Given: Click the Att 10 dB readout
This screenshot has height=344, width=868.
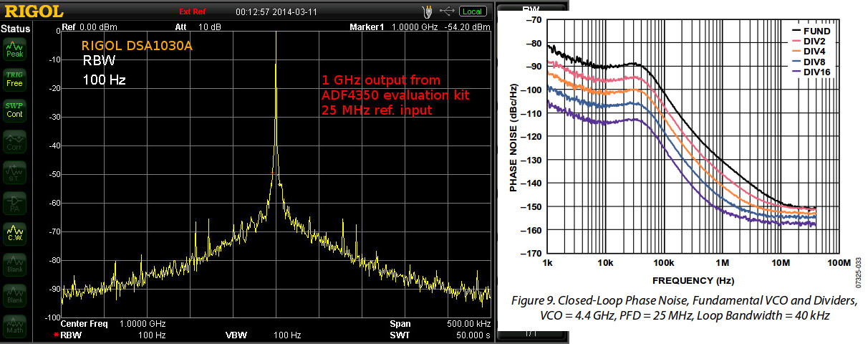Looking at the screenshot, I should (197, 27).
